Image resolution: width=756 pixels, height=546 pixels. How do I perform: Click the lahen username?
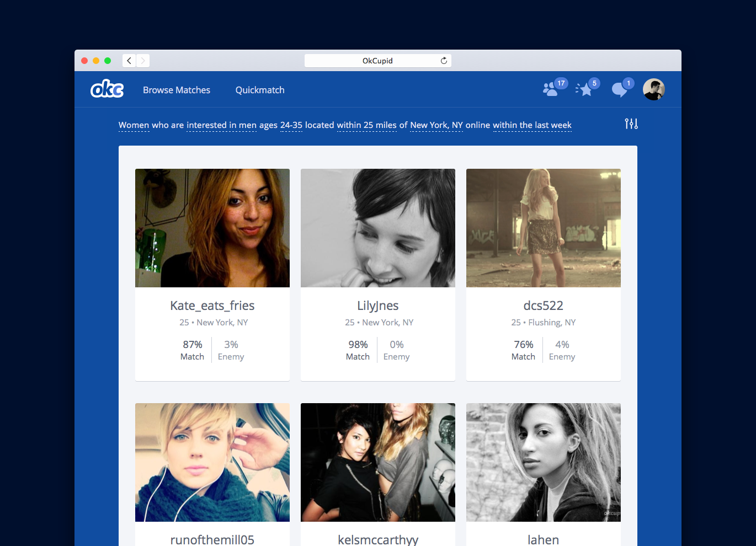tap(544, 539)
